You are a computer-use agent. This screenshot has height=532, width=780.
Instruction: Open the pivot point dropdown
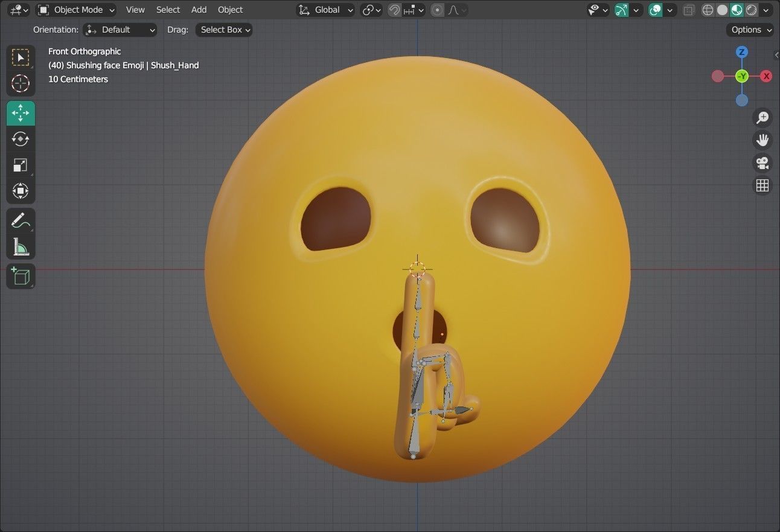pyautogui.click(x=371, y=10)
